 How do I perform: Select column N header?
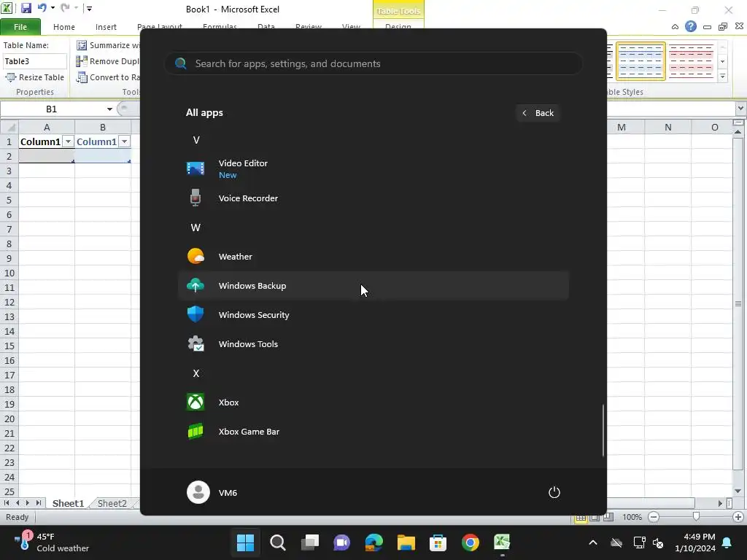click(668, 127)
